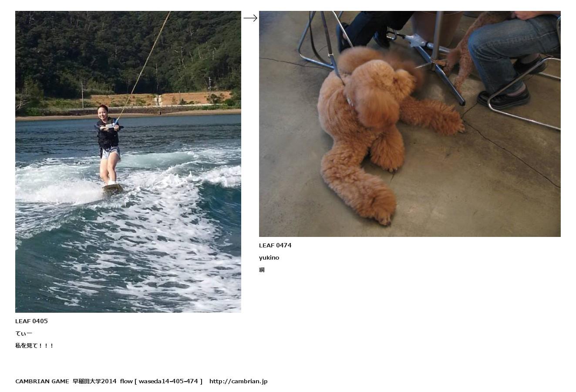The image size is (576, 392).
Task: Click the LEAF 0405 label
Action: click(31, 321)
